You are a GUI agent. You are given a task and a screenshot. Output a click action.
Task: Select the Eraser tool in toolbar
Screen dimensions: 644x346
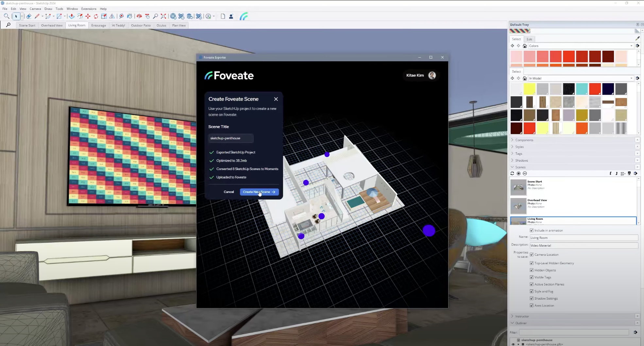(29, 16)
